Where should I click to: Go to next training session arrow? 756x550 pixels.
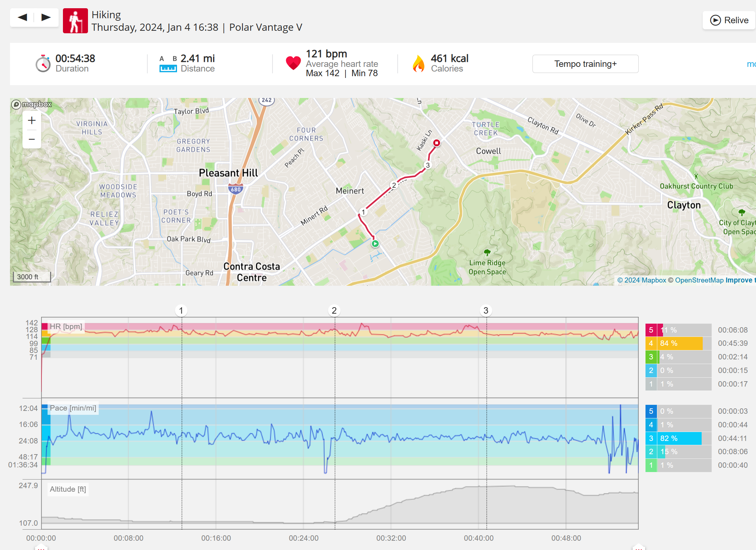point(46,17)
